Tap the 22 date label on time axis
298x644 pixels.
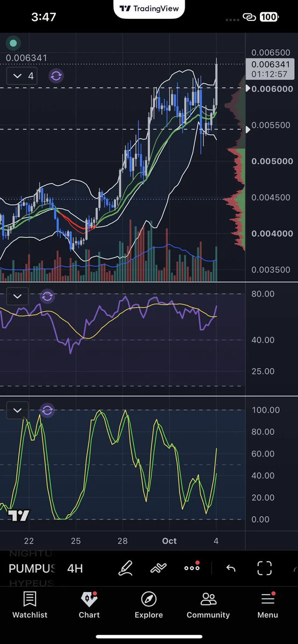[x=28, y=541]
